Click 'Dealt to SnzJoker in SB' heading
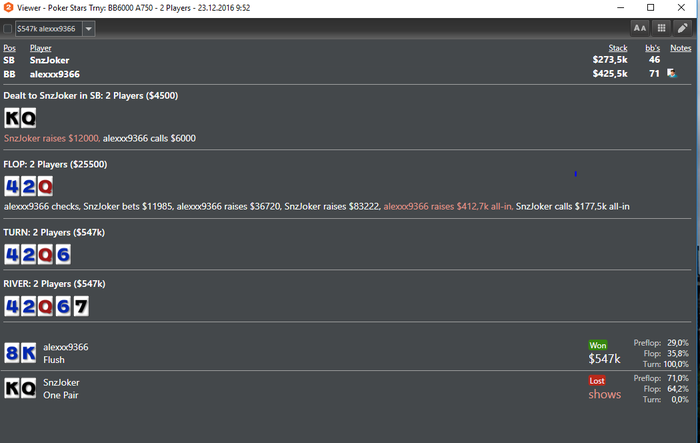Viewport: 700px width, 443px height. [x=91, y=96]
